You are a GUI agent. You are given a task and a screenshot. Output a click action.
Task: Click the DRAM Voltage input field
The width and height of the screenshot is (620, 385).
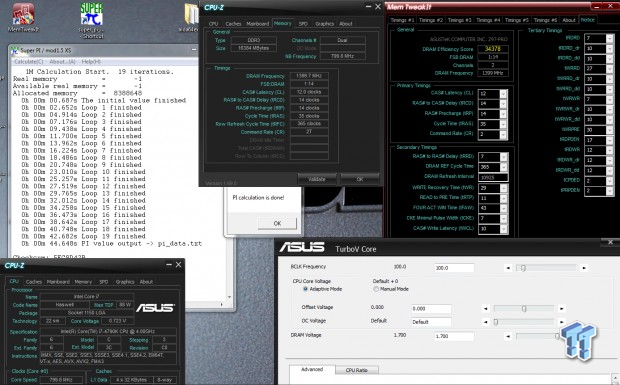click(x=454, y=336)
